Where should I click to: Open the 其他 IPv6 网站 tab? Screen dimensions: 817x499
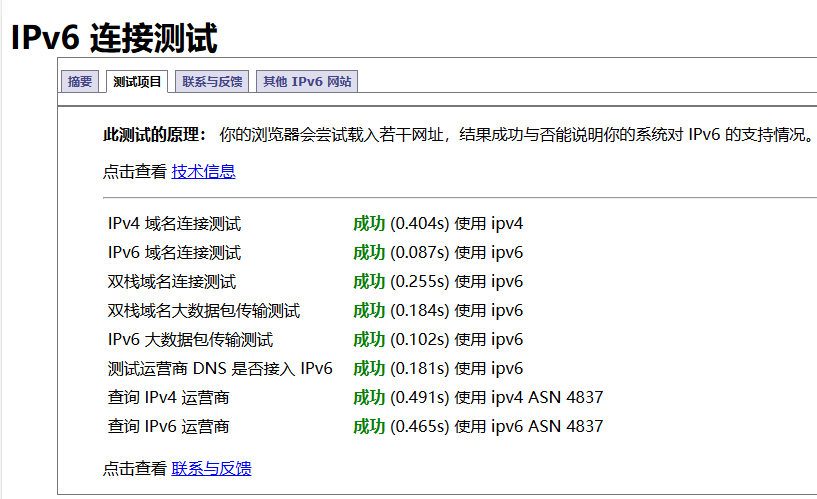307,82
